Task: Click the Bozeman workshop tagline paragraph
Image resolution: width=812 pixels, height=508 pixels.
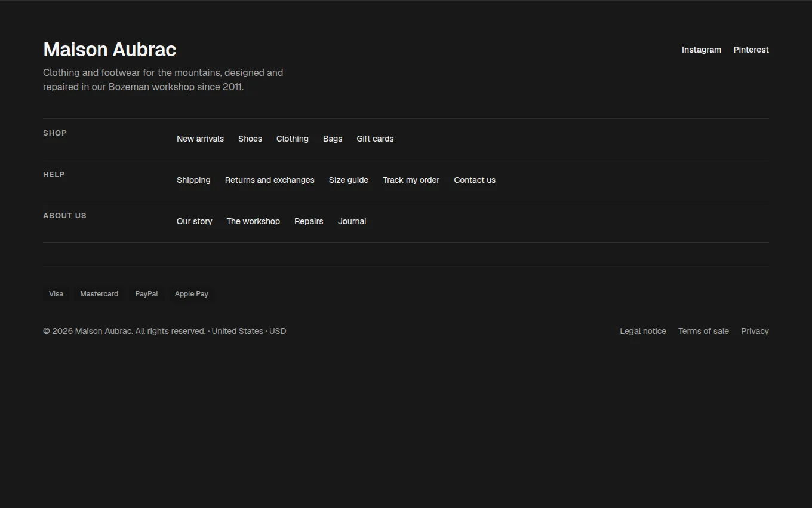Action: tap(163, 79)
